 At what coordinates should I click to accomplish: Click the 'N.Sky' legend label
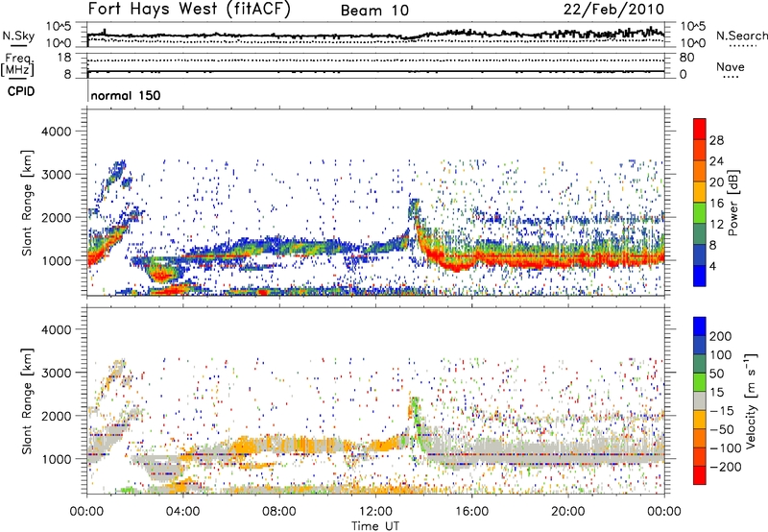18,36
